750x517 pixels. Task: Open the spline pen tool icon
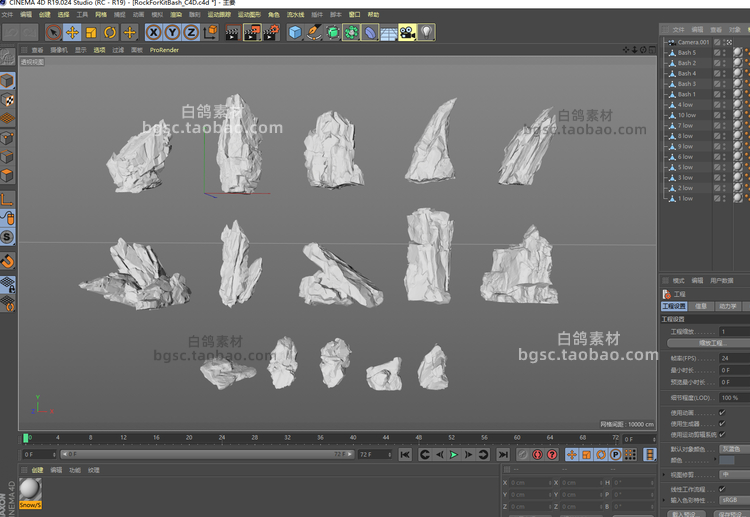tap(314, 33)
